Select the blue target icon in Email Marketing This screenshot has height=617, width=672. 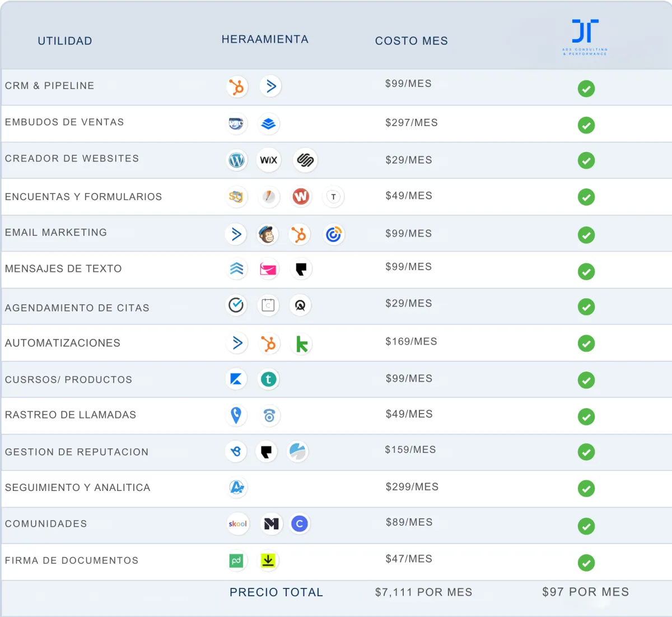click(334, 235)
